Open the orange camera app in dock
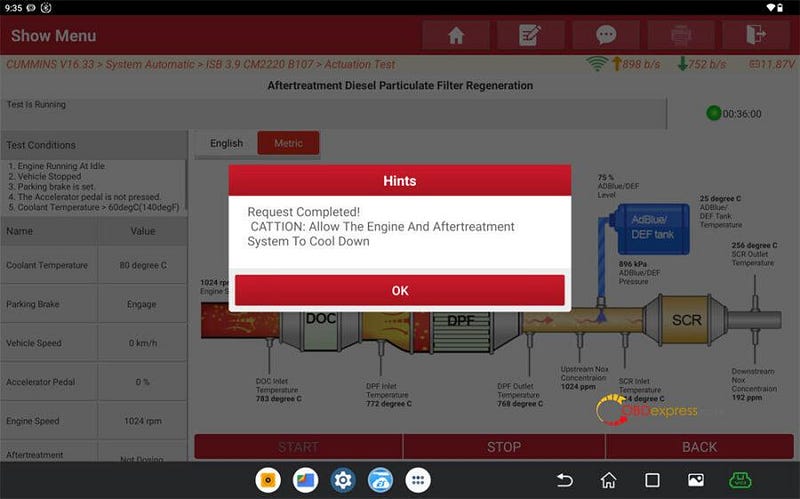Viewport: 800px width, 499px height. [268, 480]
